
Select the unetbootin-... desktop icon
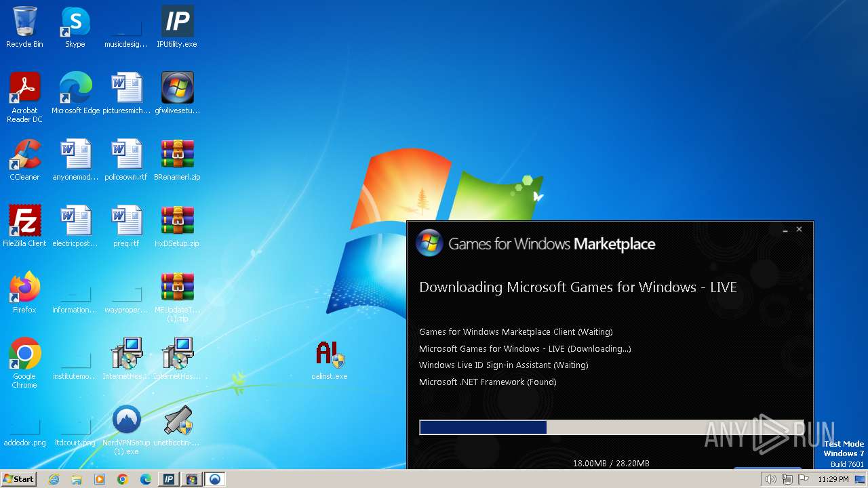tap(177, 426)
